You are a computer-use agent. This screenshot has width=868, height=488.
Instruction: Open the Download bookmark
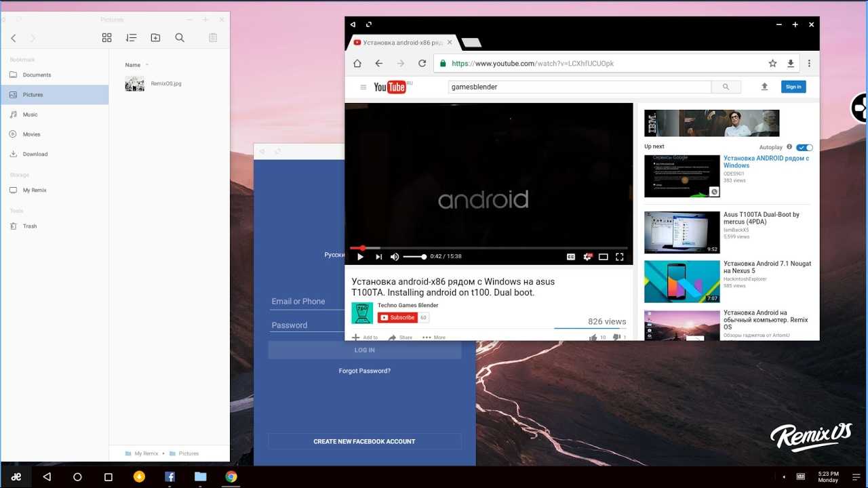click(54, 154)
